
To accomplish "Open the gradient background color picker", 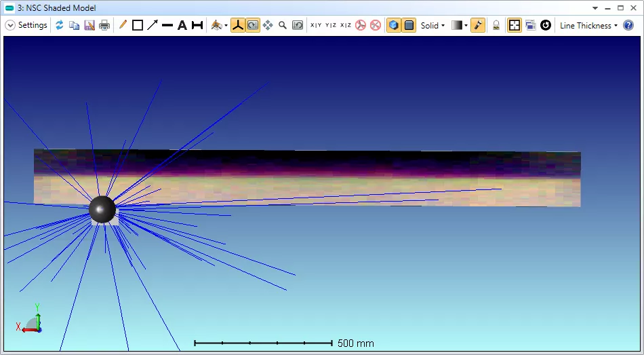I will 458,25.
